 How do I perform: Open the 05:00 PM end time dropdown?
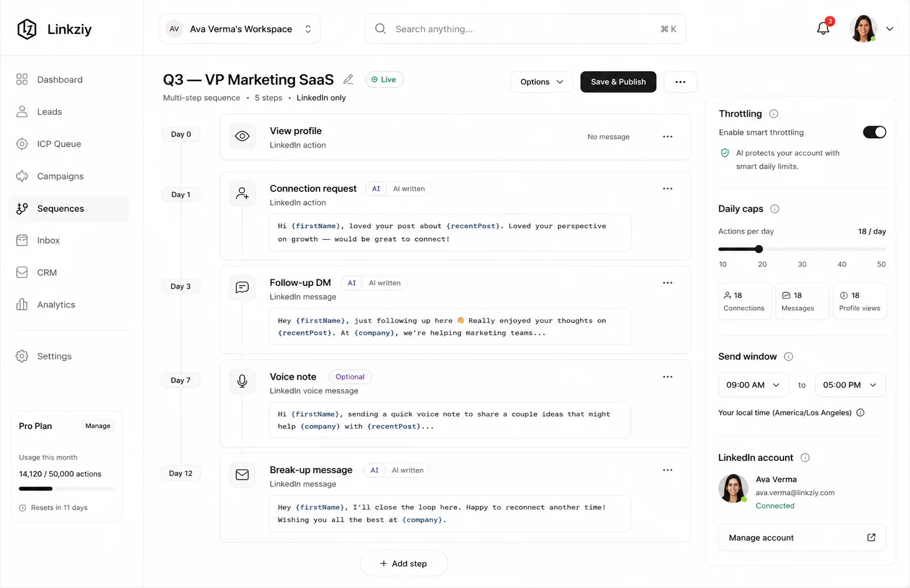click(850, 385)
